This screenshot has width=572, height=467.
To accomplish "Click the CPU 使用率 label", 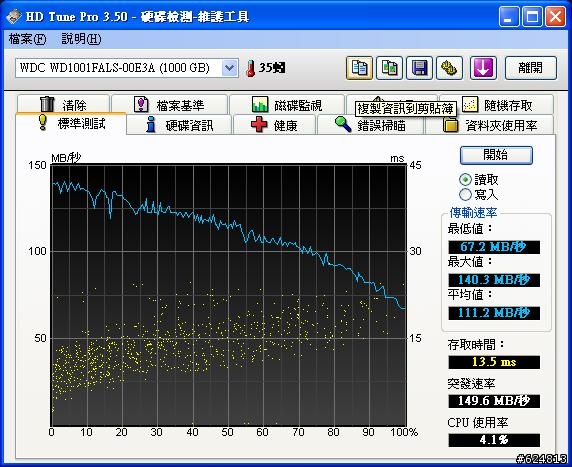I will coord(478,423).
